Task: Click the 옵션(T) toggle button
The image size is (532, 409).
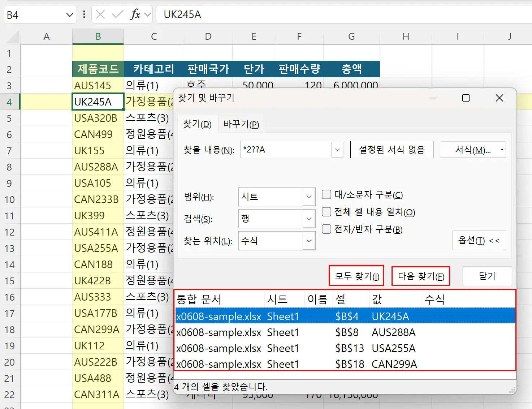Action: pos(479,240)
